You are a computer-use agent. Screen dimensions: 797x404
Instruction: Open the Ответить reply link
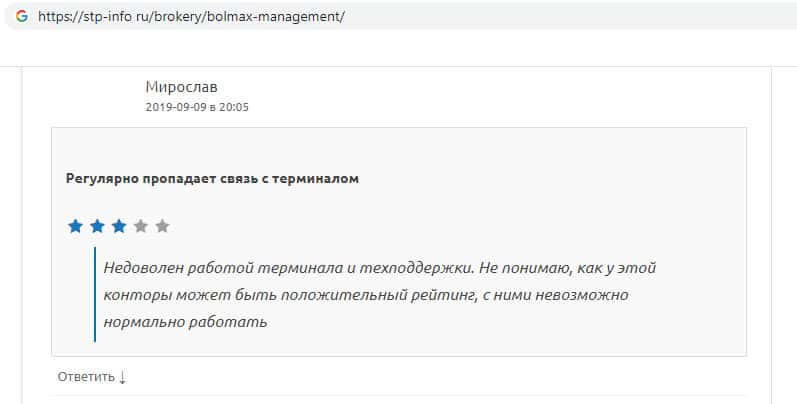(86, 377)
